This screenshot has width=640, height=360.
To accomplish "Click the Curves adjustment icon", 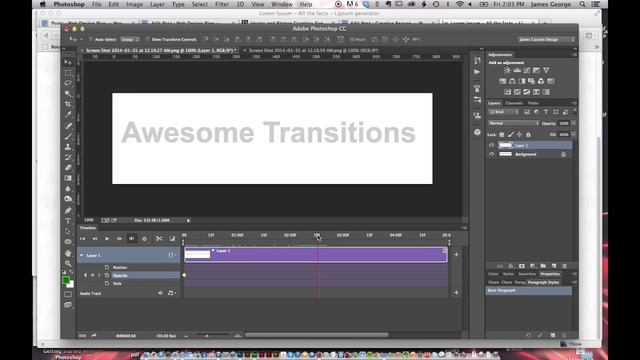I will click(527, 71).
